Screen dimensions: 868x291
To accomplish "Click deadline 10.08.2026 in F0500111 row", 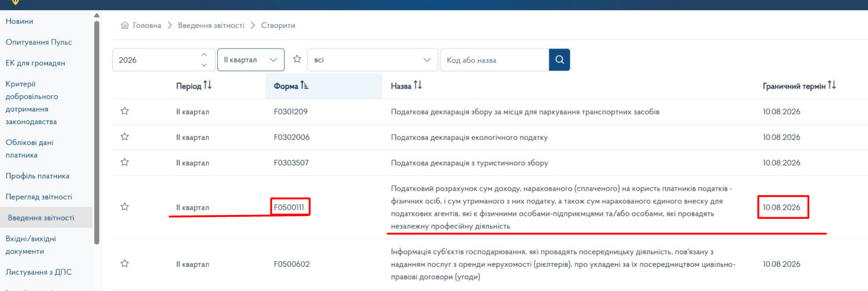I will click(782, 207).
